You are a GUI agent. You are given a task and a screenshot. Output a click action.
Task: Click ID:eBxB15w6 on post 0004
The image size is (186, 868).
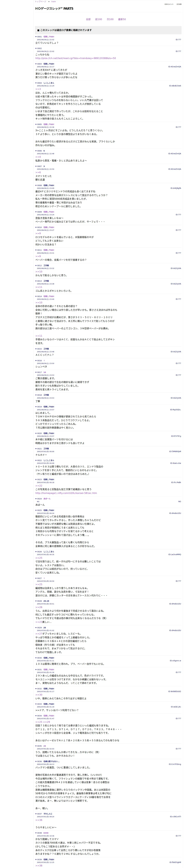[x=175, y=86]
